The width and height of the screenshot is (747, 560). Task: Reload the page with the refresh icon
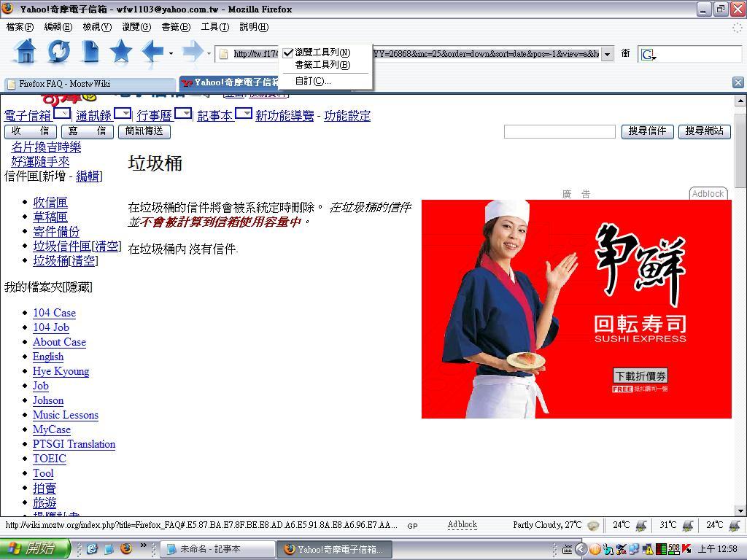(58, 52)
